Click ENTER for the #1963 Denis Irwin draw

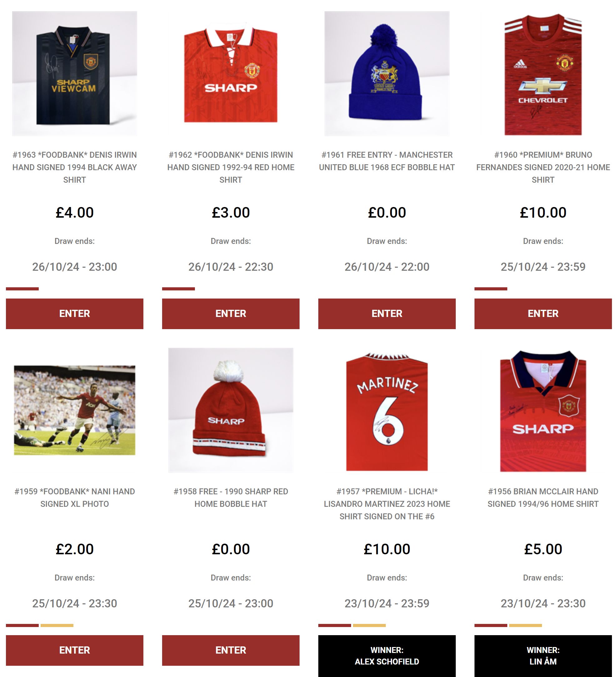point(75,314)
